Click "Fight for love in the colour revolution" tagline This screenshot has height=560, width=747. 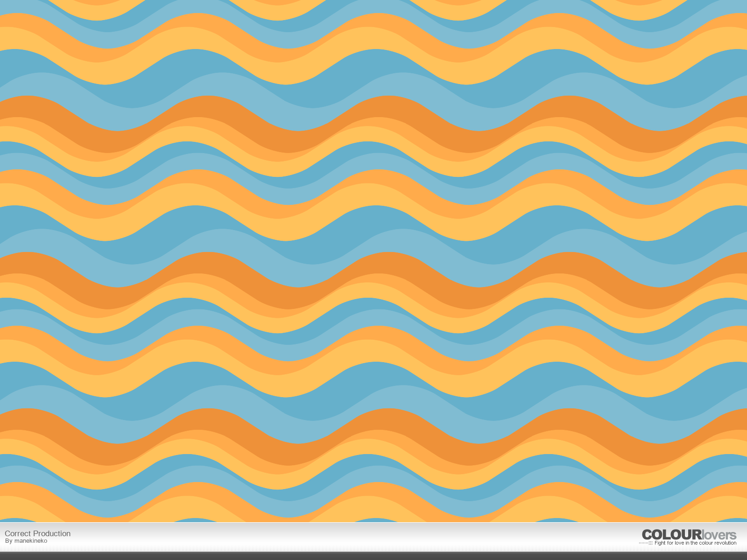click(695, 543)
